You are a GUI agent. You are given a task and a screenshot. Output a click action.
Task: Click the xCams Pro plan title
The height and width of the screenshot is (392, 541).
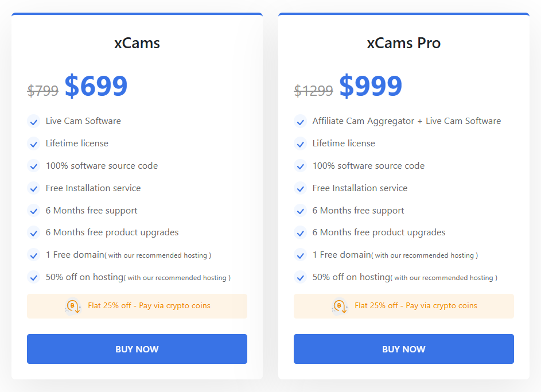pyautogui.click(x=403, y=43)
